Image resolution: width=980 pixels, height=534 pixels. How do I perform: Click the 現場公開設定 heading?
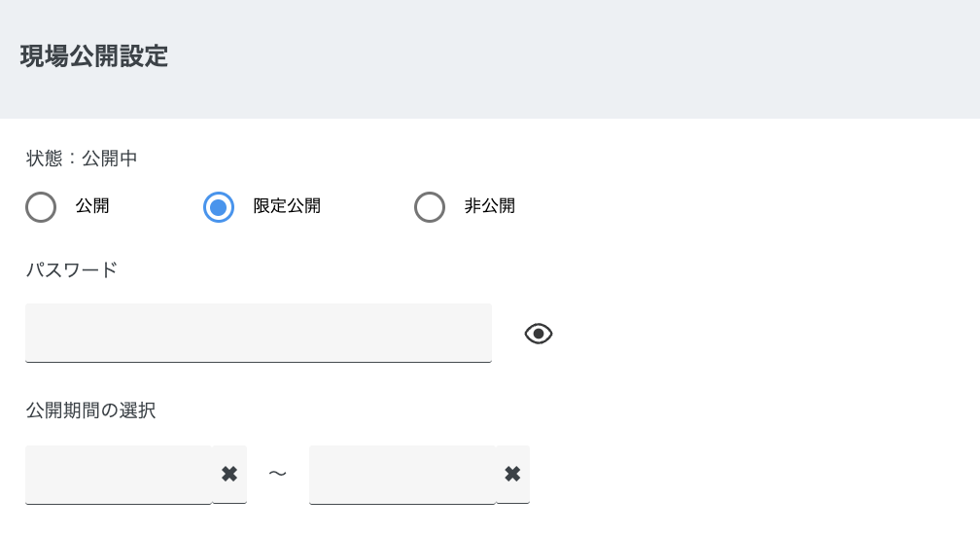point(94,56)
